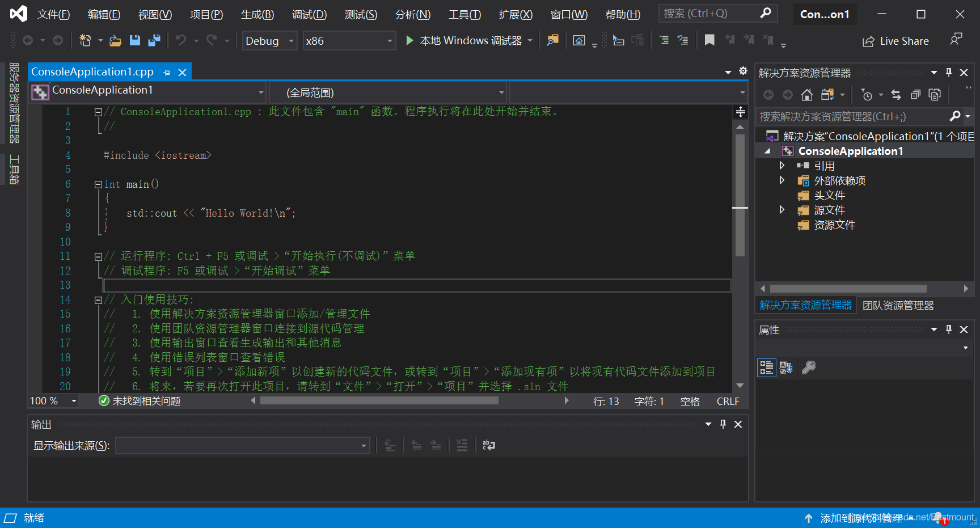Open the show output from source dropdown

pyautogui.click(x=243, y=446)
